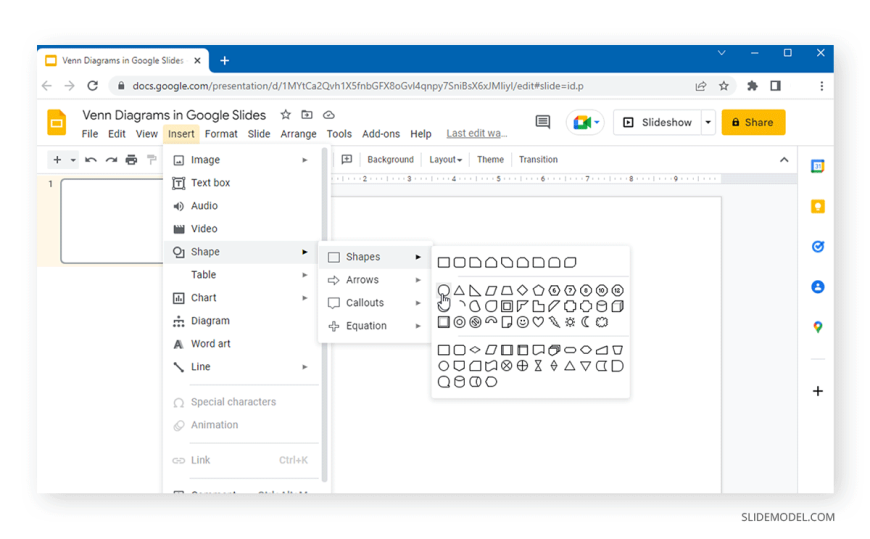Click the Transition button
Screen dimensions: 870x539
coord(538,160)
